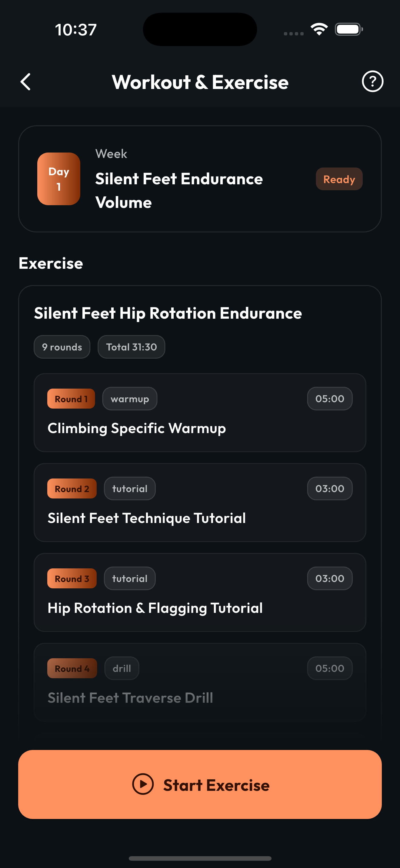400x868 pixels.
Task: Open the Silent Feet Endurance Volume workout card
Action: pos(200,179)
